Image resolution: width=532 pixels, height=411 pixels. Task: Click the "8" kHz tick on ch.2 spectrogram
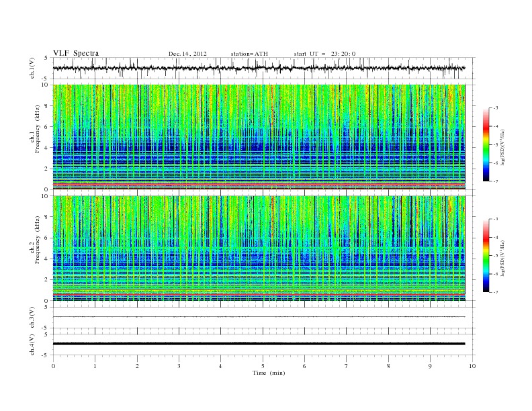[x=47, y=217]
